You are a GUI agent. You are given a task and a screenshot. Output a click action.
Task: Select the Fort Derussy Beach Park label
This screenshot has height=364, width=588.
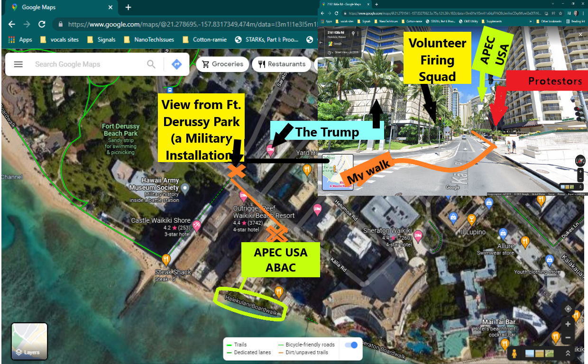tap(120, 130)
